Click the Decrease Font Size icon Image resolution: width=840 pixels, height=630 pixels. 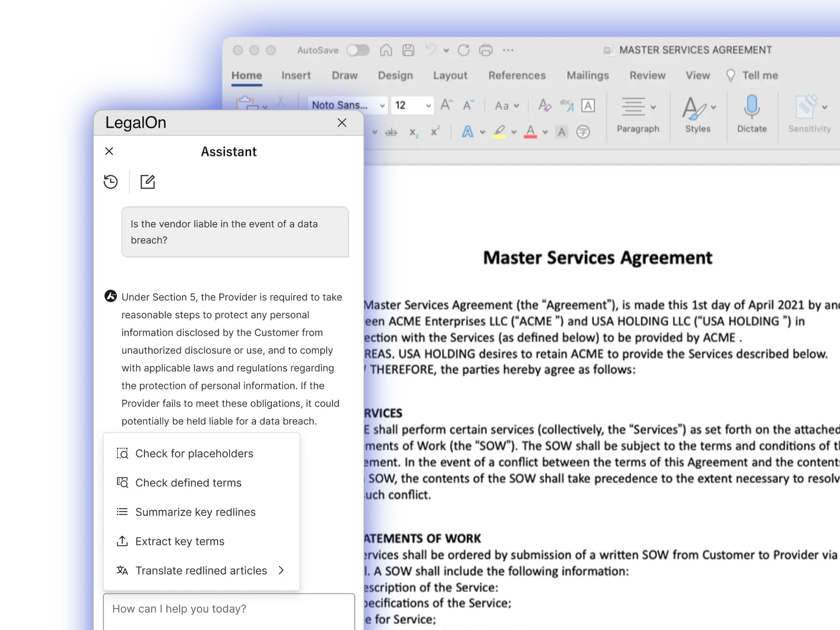[468, 105]
